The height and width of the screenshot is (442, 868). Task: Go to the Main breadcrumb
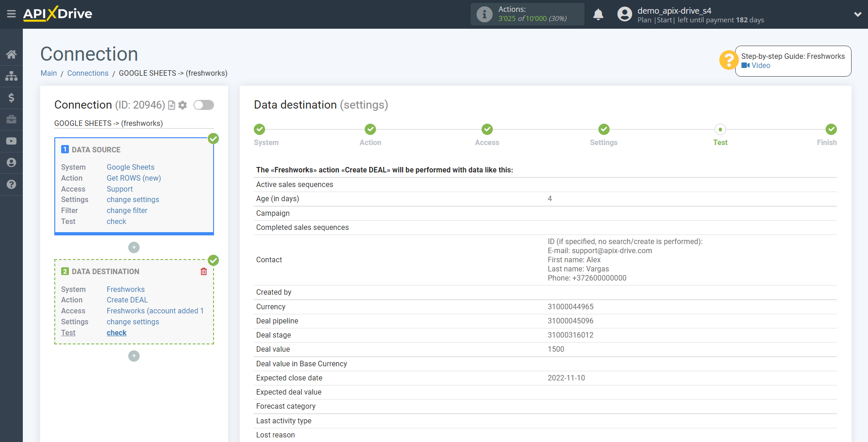pyautogui.click(x=49, y=73)
